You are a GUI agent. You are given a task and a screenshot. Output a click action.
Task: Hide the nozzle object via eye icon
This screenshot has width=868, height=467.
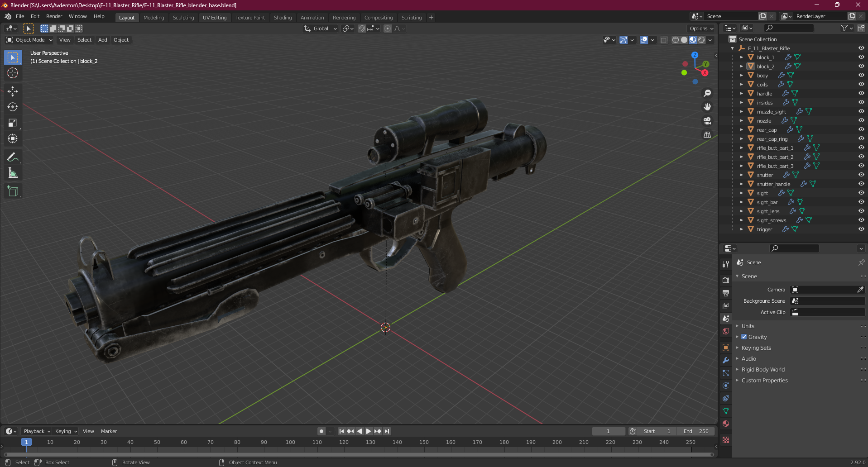coord(861,120)
